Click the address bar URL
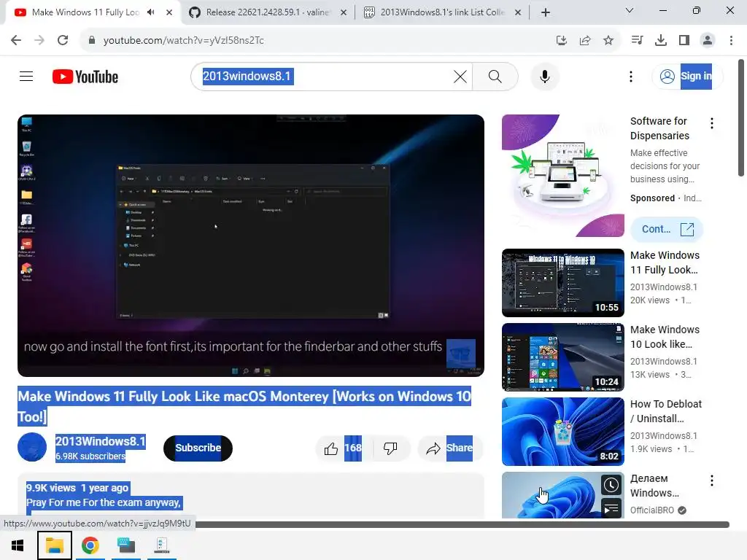Screen dimensions: 747x560 183,40
